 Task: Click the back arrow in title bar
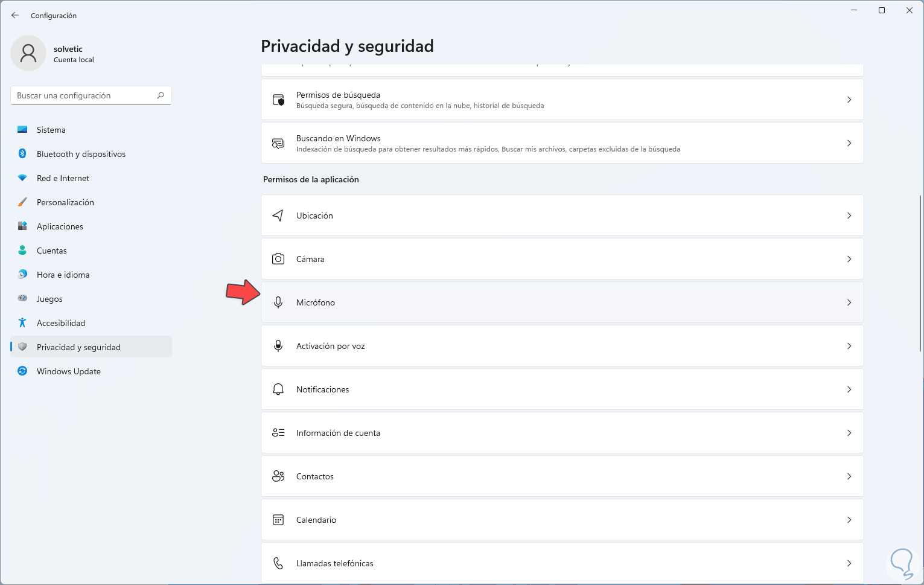click(x=15, y=15)
